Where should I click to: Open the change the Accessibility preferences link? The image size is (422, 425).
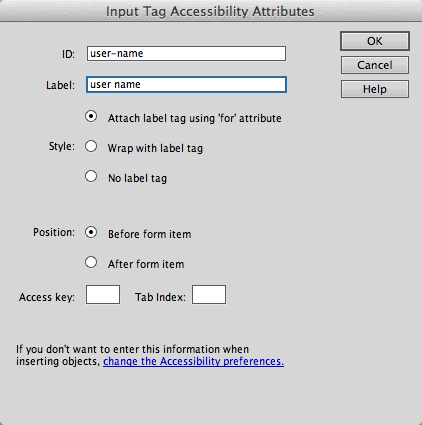[x=193, y=361]
